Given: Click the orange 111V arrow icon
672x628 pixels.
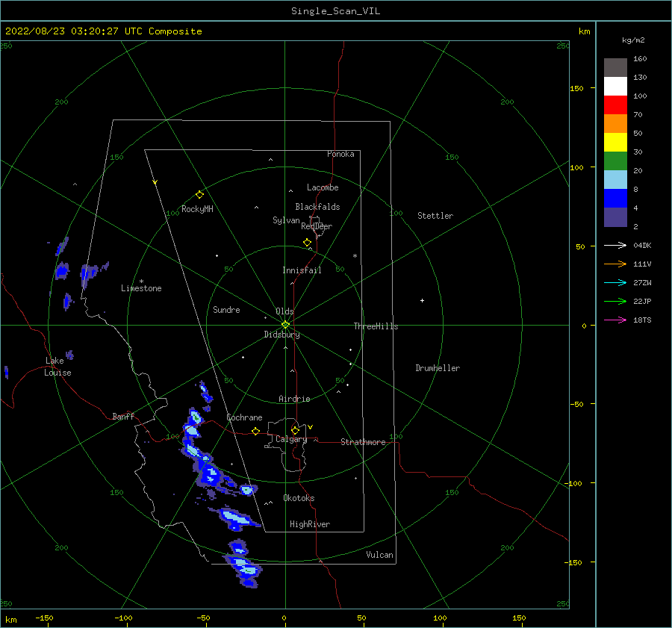Looking at the screenshot, I should coord(615,264).
